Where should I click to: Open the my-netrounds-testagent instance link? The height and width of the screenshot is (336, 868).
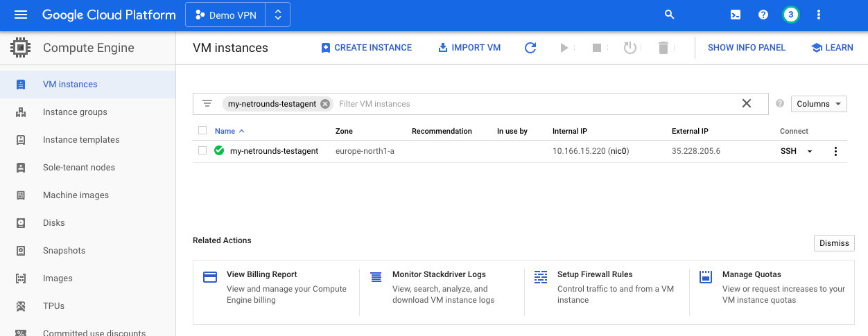point(274,151)
